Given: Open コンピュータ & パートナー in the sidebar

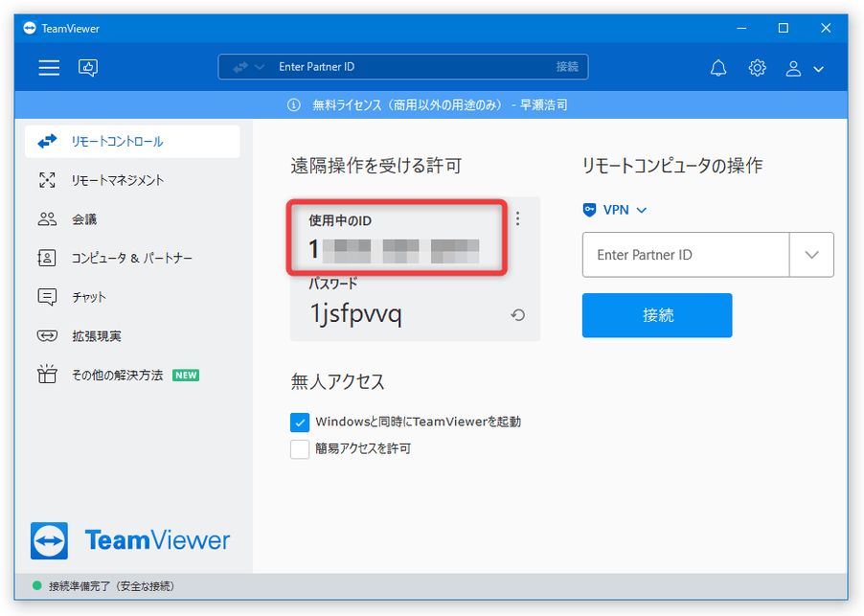Looking at the screenshot, I should pos(132,258).
